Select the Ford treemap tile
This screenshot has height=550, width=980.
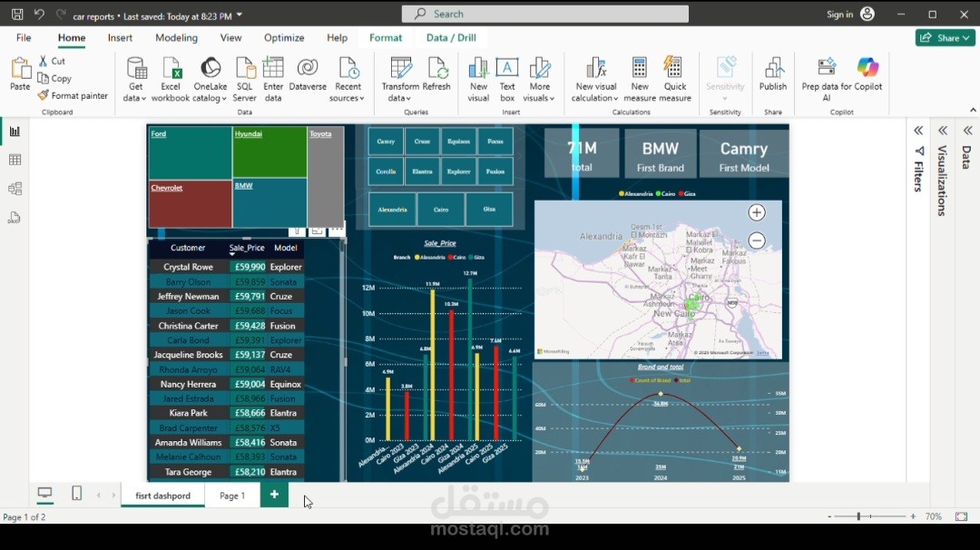point(190,153)
